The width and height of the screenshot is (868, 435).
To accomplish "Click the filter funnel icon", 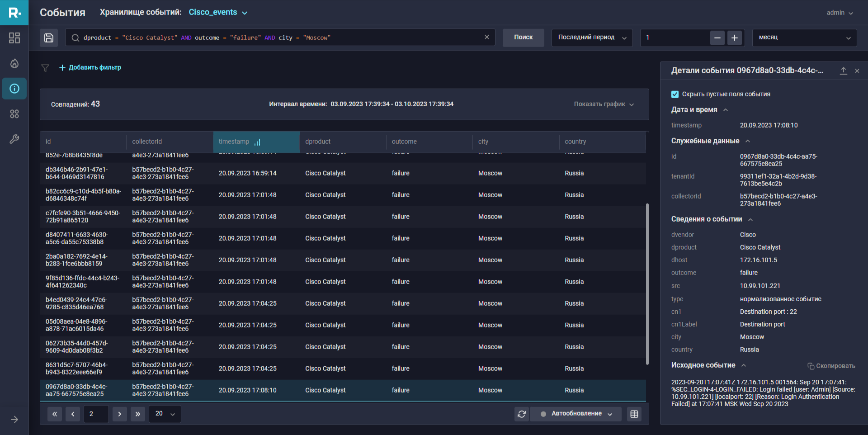I will 45,68.
